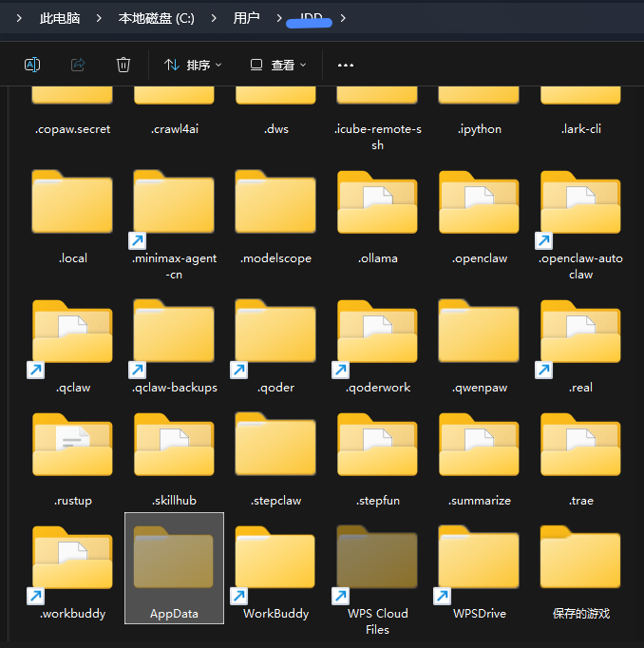Open the three-dot more options menu
Viewport: 644px width, 648px height.
346,65
